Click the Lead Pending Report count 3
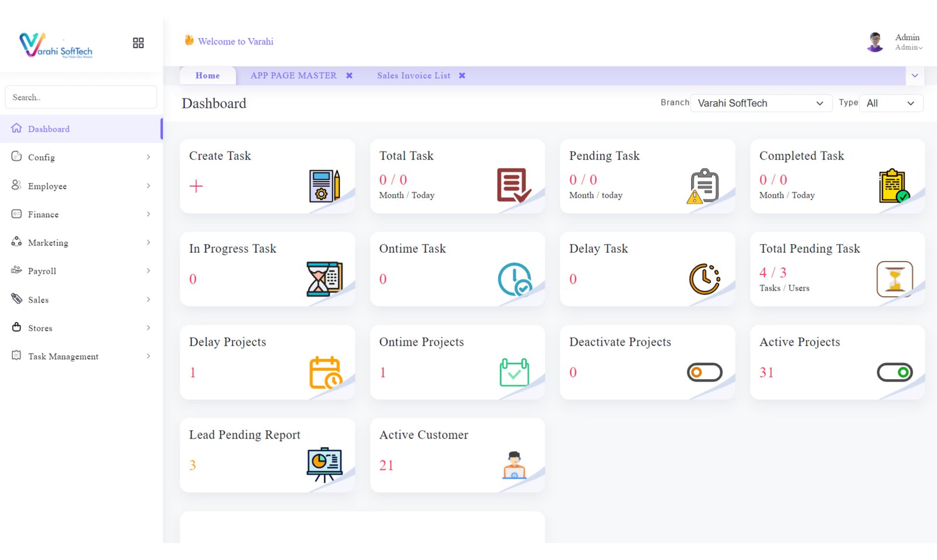The width and height of the screenshot is (937, 560). (193, 465)
